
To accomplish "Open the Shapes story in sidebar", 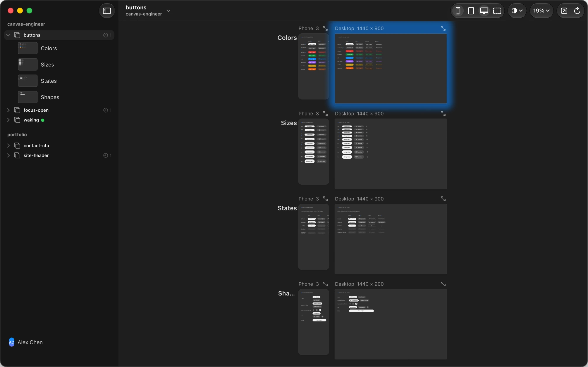I will (50, 97).
